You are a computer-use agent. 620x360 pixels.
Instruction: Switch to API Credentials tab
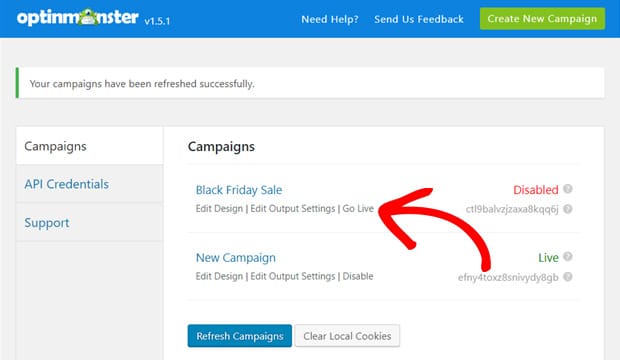89,184
